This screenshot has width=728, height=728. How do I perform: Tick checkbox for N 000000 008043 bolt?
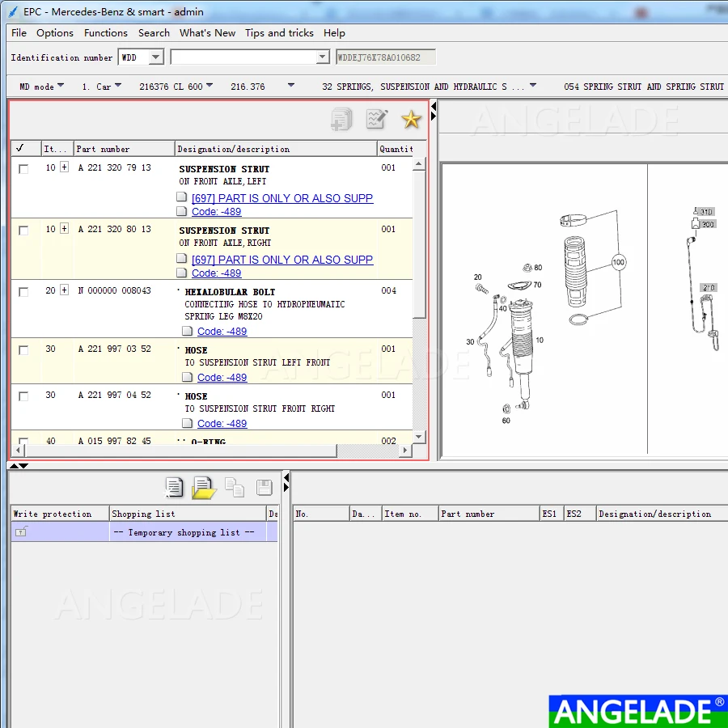coord(23,291)
